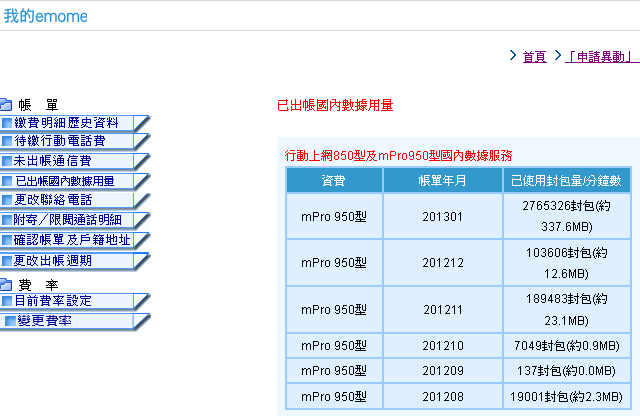Click blue square icon before 已出帳國內數據用量
Viewport: 640px width, 416px height.
7,181
